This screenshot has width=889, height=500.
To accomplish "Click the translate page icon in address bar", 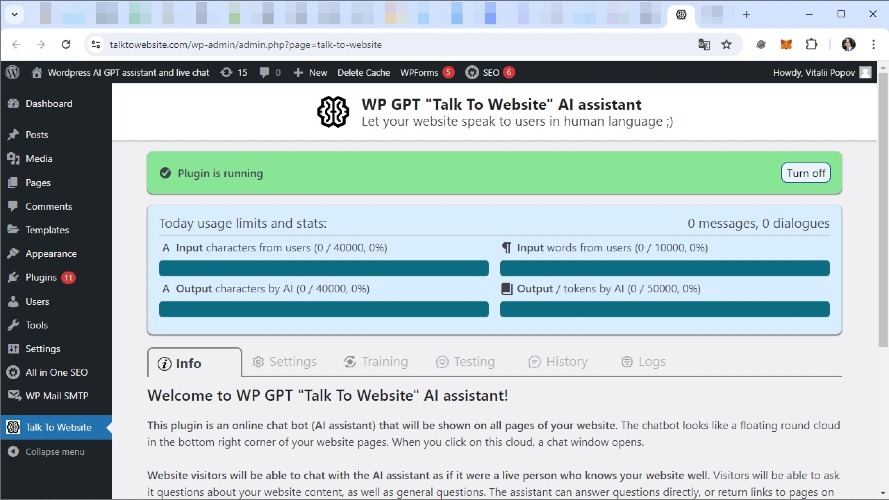I will pos(704,44).
